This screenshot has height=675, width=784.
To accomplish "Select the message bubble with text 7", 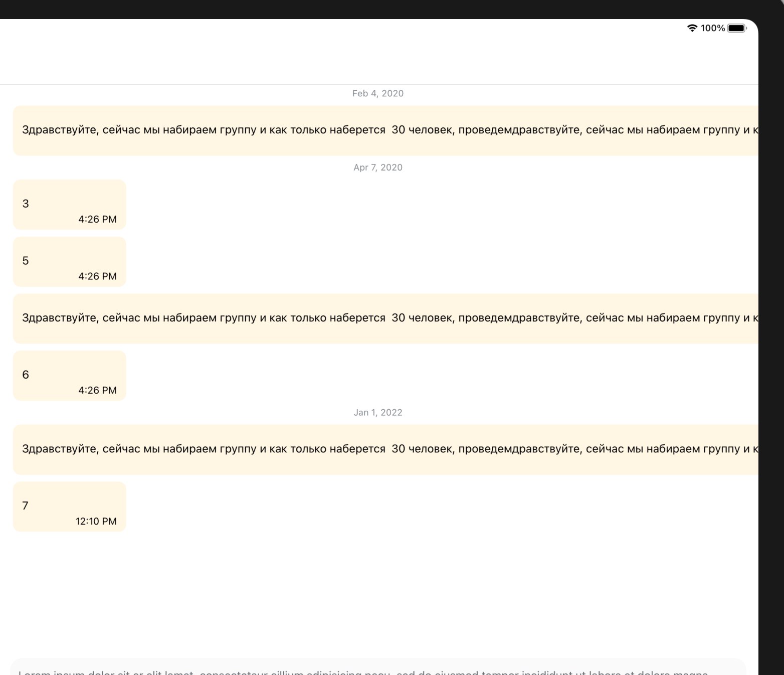I will tap(69, 507).
